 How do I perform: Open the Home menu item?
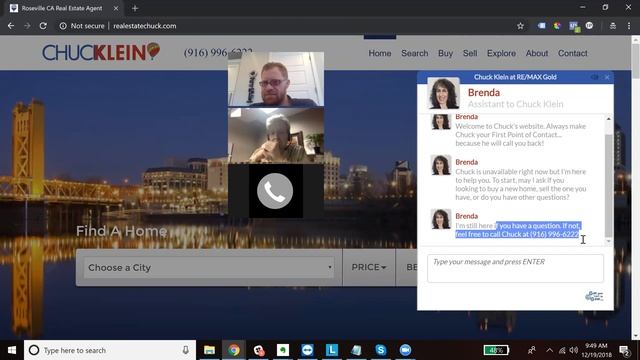380,53
